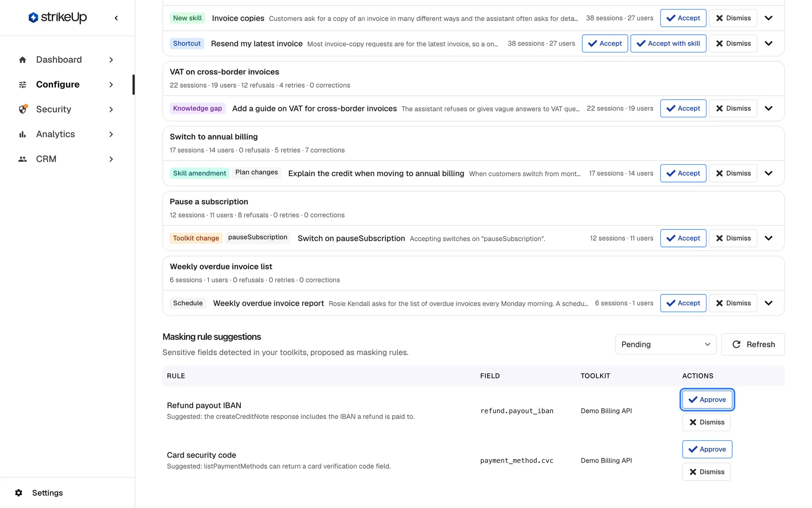The image size is (812, 508).
Task: Expand the annual billing credit suggestion
Action: click(x=769, y=173)
